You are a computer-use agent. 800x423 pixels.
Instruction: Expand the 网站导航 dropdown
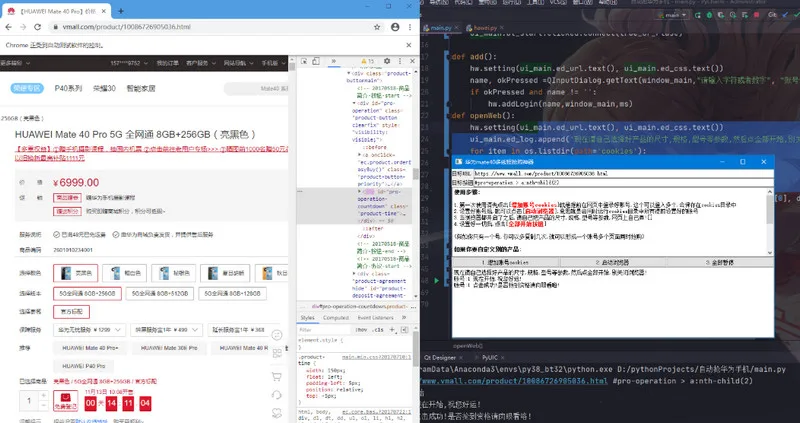[238, 63]
